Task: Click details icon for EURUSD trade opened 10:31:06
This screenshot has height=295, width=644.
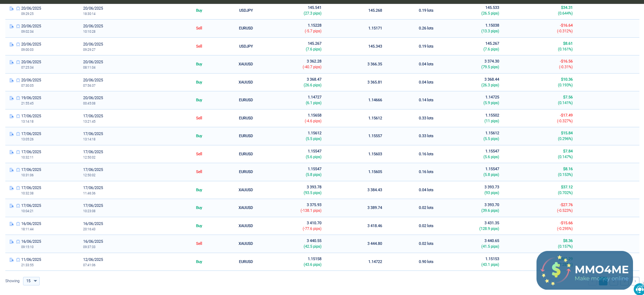Action: [x=11, y=170]
